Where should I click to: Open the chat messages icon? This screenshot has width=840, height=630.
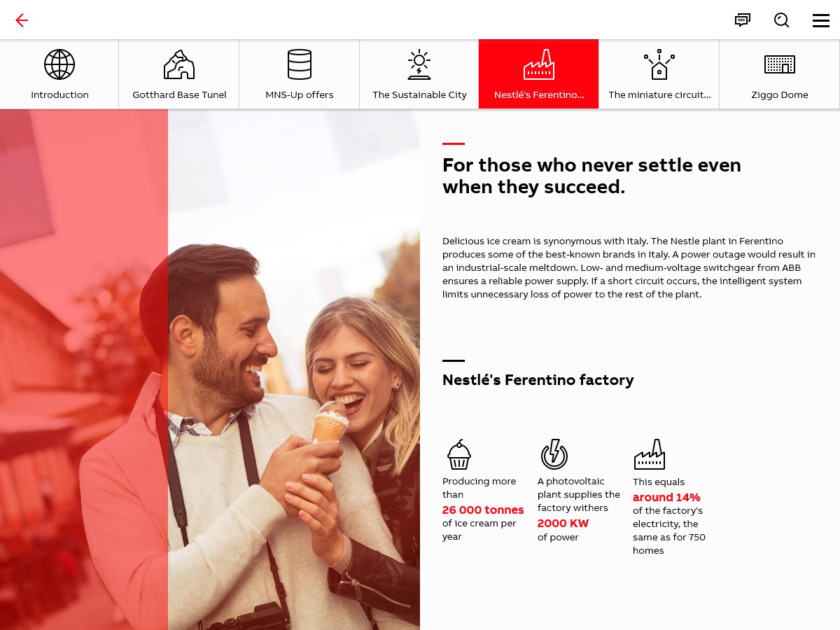743,20
